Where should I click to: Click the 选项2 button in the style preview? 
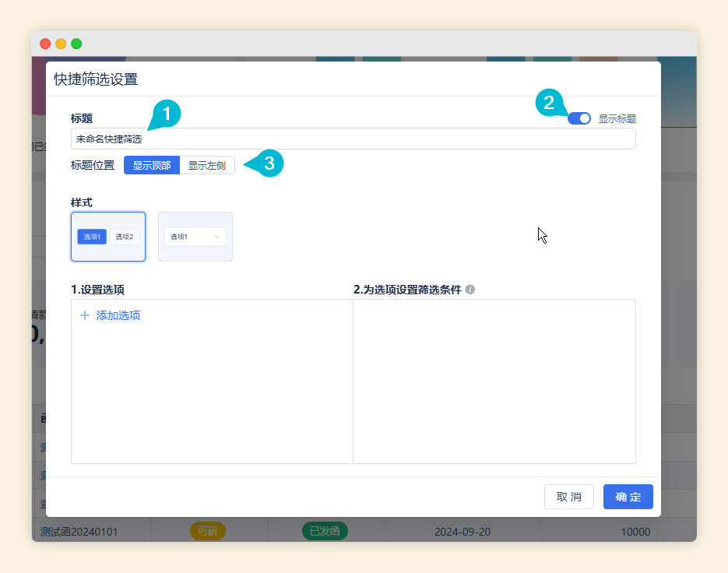tap(125, 237)
